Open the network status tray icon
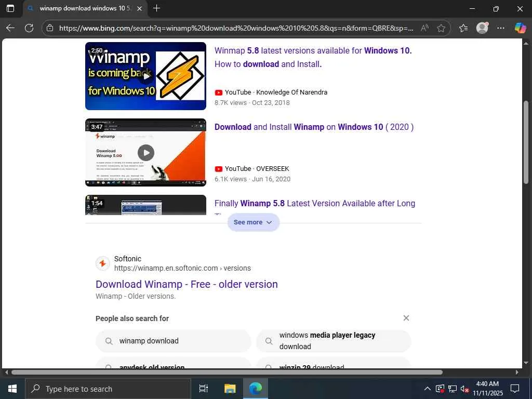532x399 pixels. point(453,389)
